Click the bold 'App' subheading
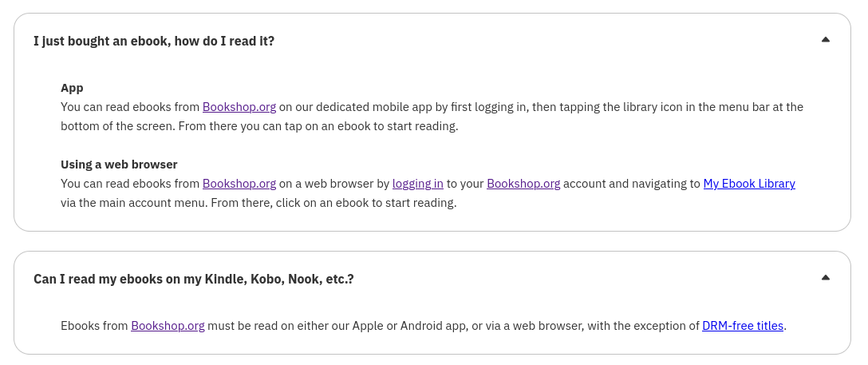Image resolution: width=868 pixels, height=365 pixels. pyautogui.click(x=72, y=88)
